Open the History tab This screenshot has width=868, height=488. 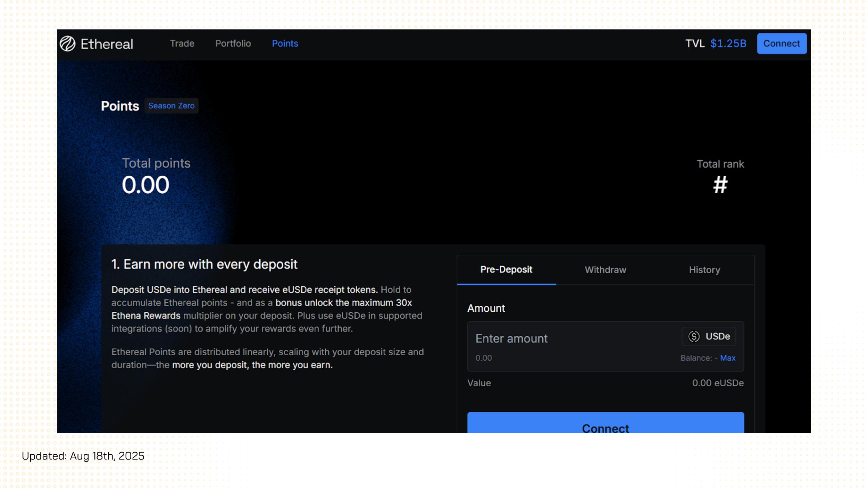click(704, 270)
